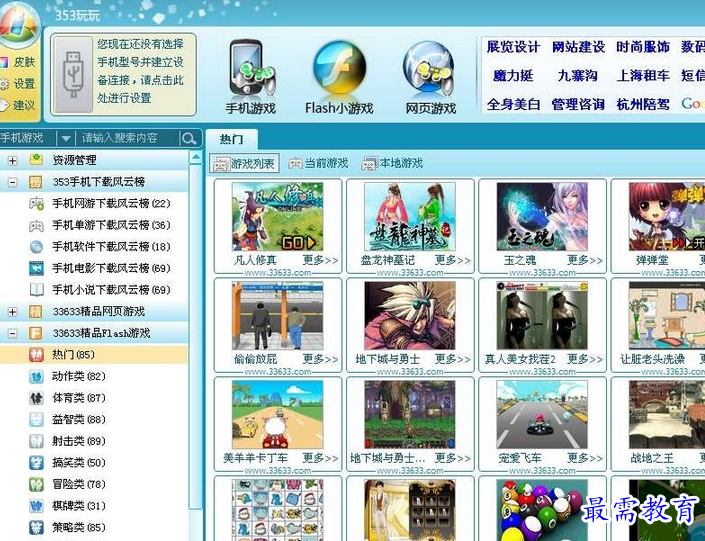Screen dimensions: 705x541
Task: Click the 请输入搜索内容 search field
Action: point(128,138)
